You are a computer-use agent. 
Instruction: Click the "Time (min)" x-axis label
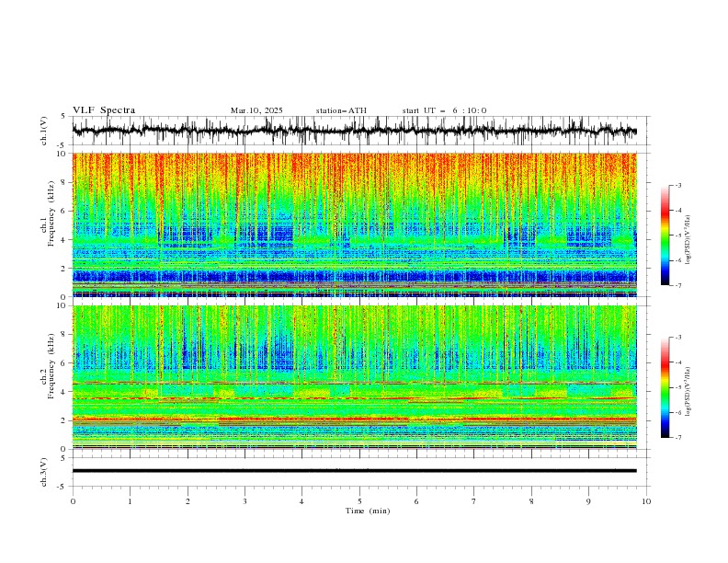coord(368,511)
